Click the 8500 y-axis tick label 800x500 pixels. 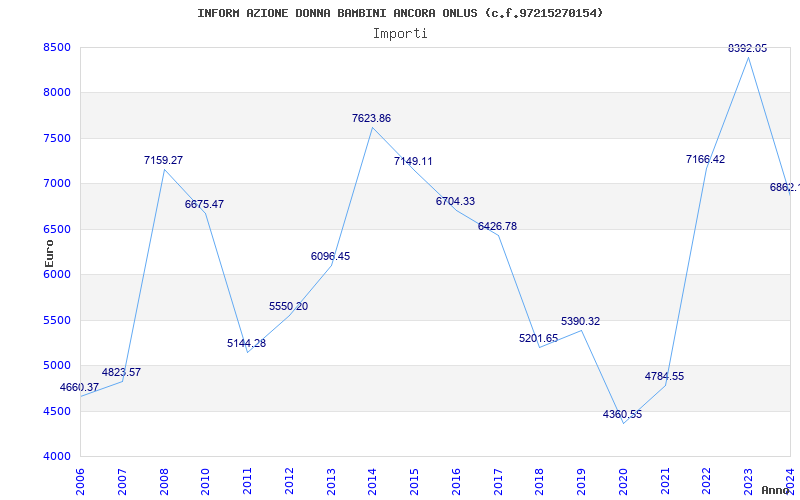(57, 47)
